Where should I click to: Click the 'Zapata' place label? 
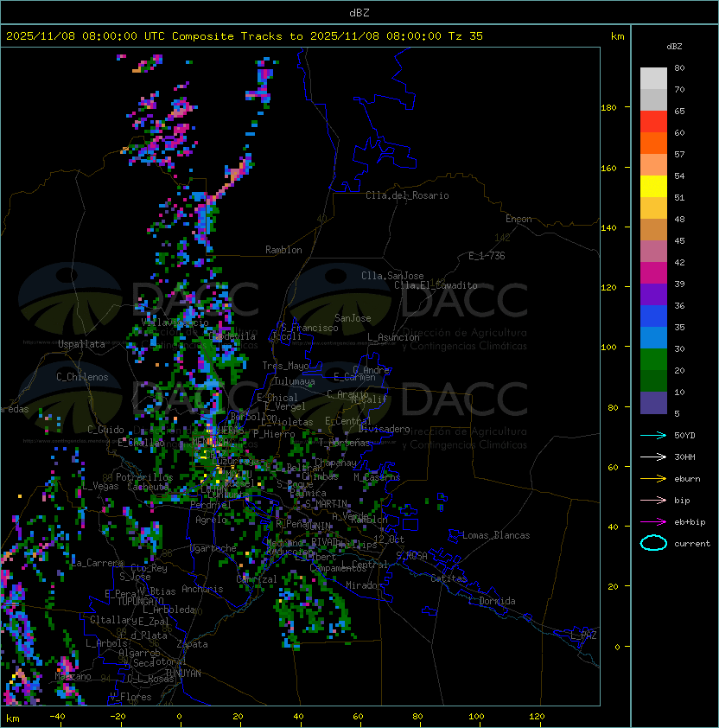point(192,644)
